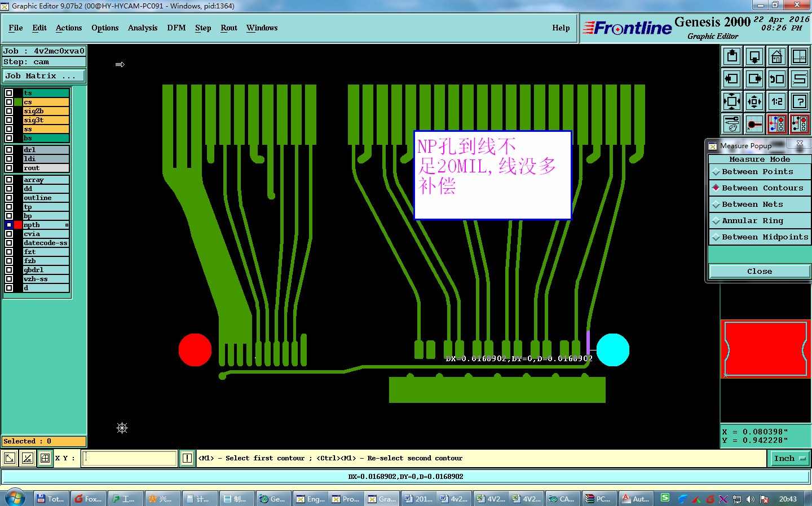The image size is (812, 506).
Task: Click the Options menu
Action: (x=105, y=28)
